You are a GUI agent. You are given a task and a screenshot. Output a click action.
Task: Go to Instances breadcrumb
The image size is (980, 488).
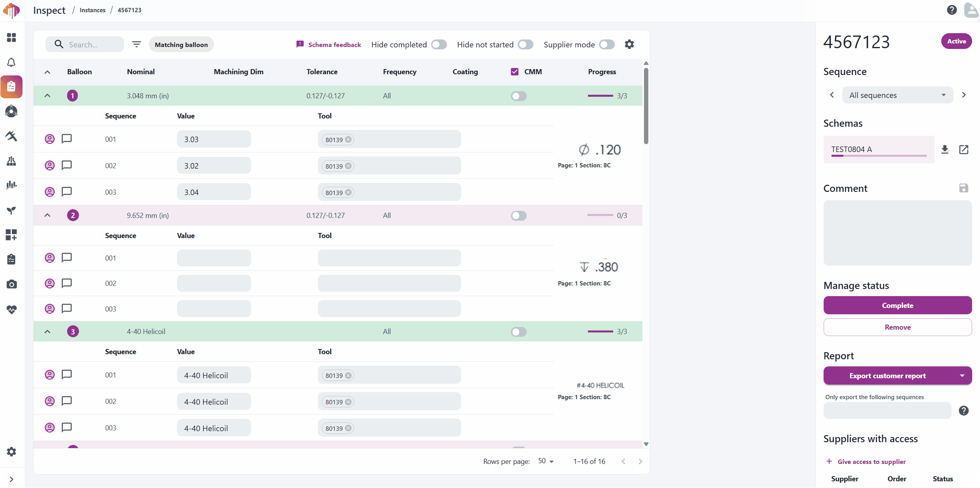pyautogui.click(x=92, y=10)
